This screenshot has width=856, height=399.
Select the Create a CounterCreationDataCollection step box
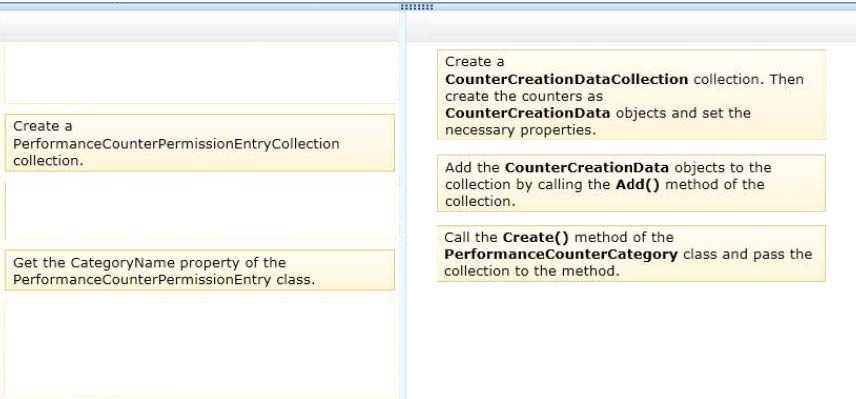(x=631, y=95)
